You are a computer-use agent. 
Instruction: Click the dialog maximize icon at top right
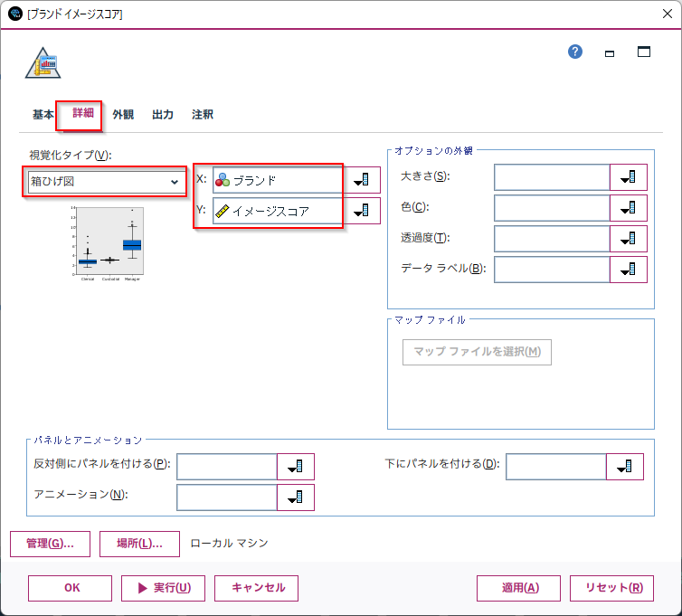click(644, 52)
